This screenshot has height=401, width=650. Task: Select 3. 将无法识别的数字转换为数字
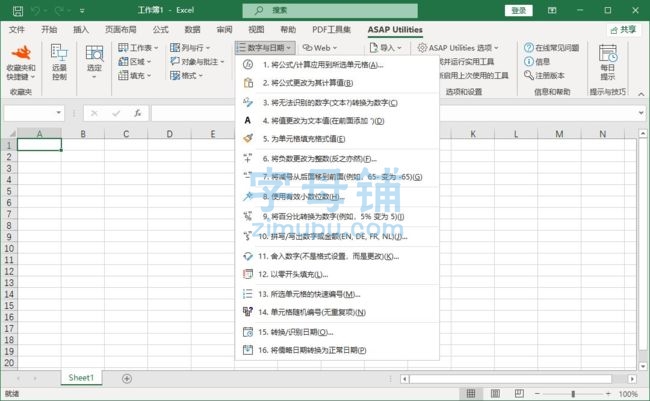coord(337,103)
